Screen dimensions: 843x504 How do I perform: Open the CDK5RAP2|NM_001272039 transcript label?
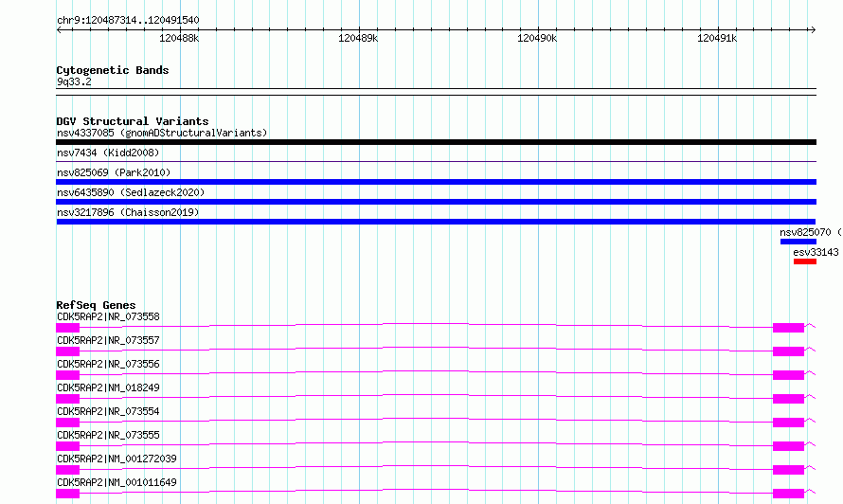(x=117, y=459)
